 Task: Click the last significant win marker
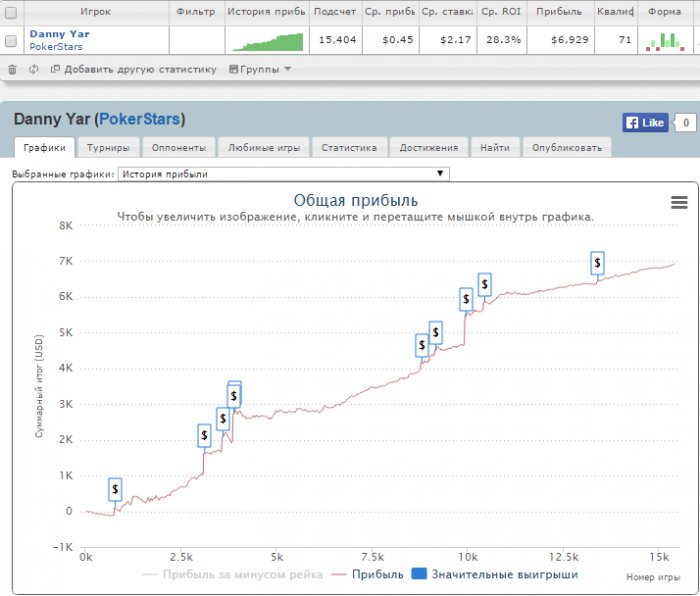click(597, 263)
